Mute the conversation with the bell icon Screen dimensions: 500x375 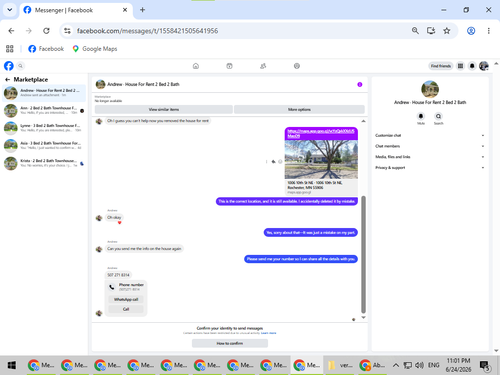pos(421,116)
